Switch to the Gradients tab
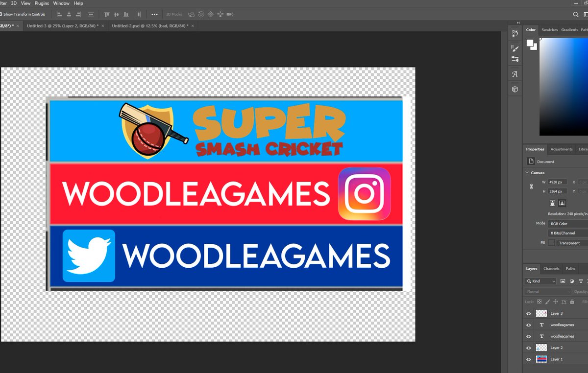This screenshot has height=373, width=588. click(569, 30)
